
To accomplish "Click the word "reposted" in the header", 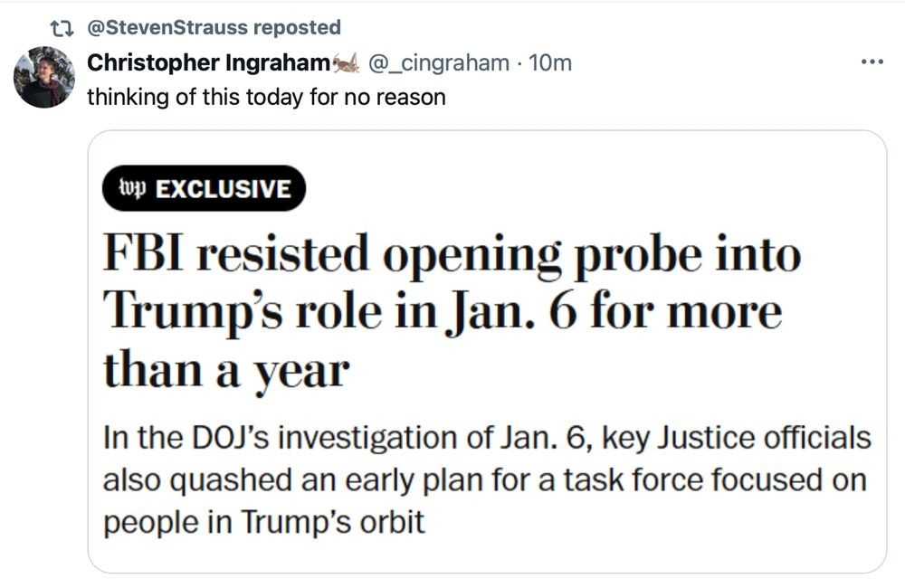I will coord(297,28).
